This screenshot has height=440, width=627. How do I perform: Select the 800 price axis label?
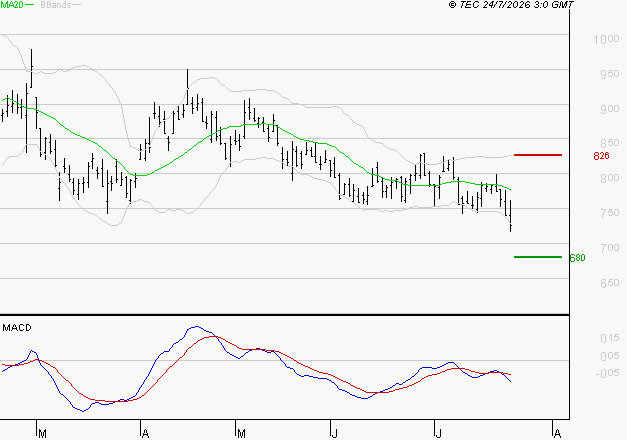(610, 178)
